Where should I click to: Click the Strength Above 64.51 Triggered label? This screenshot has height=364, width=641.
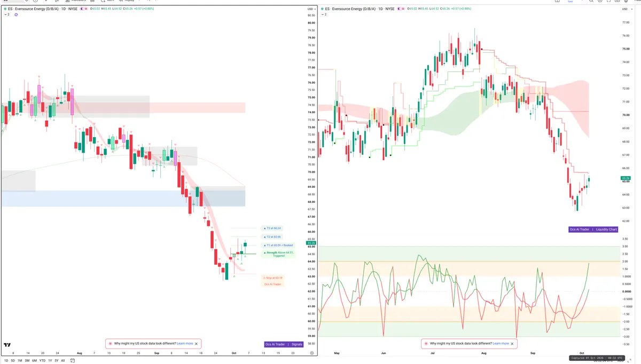[278, 254]
